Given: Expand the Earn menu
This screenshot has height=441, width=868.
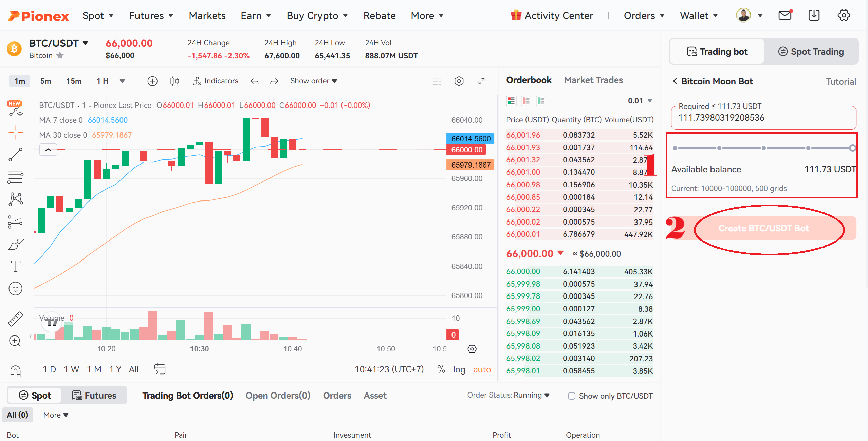Looking at the screenshot, I should coord(256,16).
